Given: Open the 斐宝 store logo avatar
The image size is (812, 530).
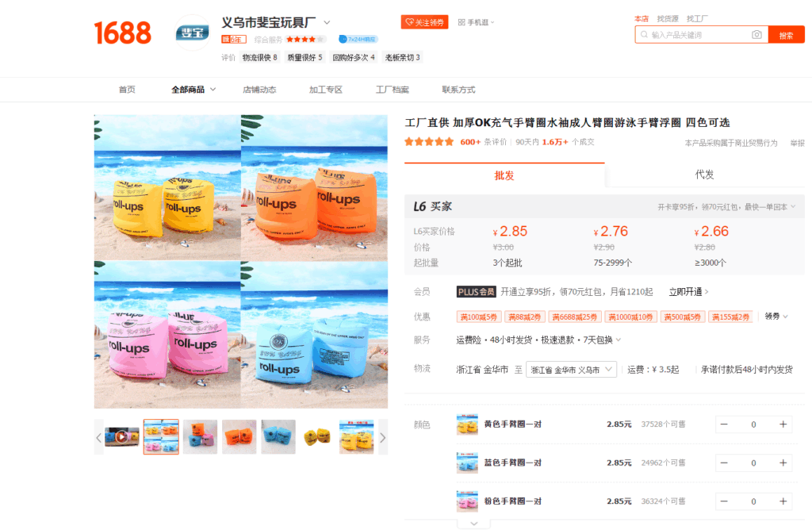Looking at the screenshot, I should coord(192,33).
